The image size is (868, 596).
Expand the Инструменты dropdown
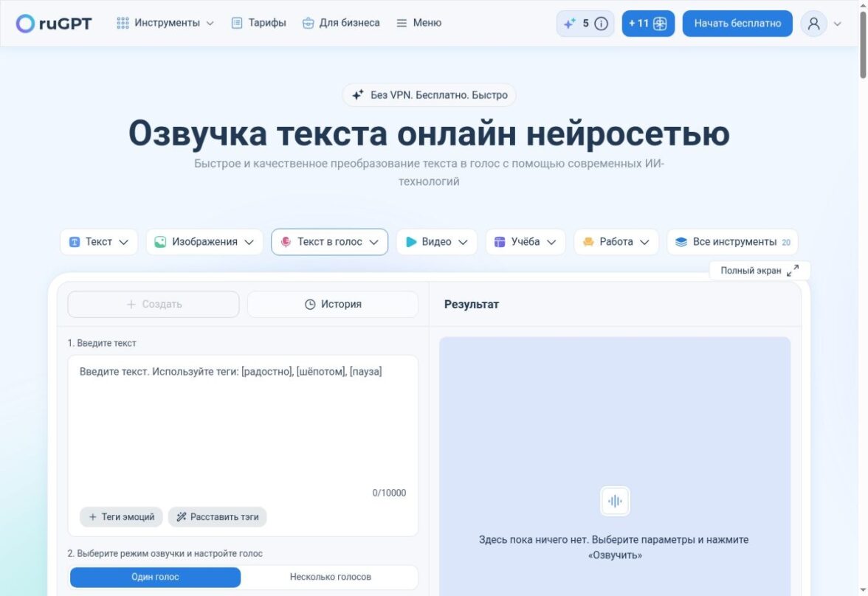pos(165,24)
